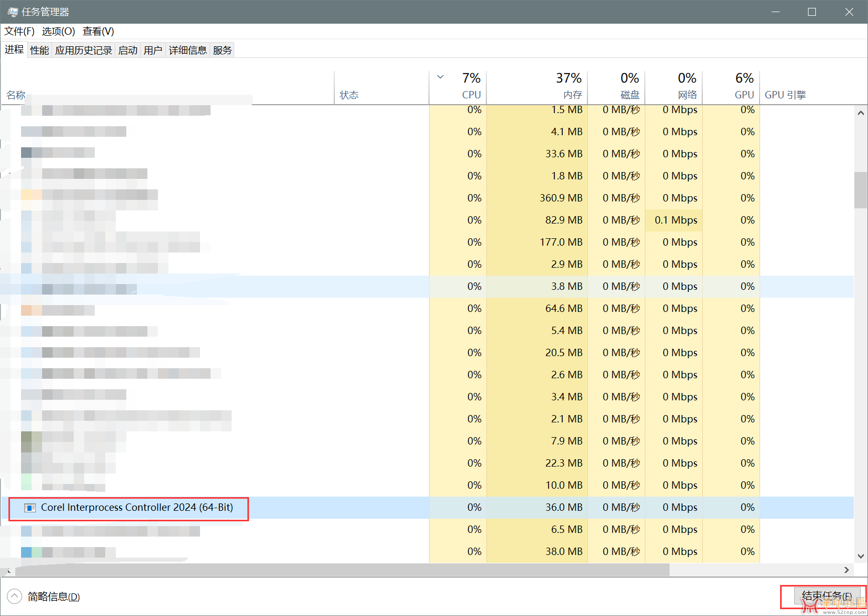Click the 36.0 MB memory cell
This screenshot has width=868, height=616.
(537, 508)
